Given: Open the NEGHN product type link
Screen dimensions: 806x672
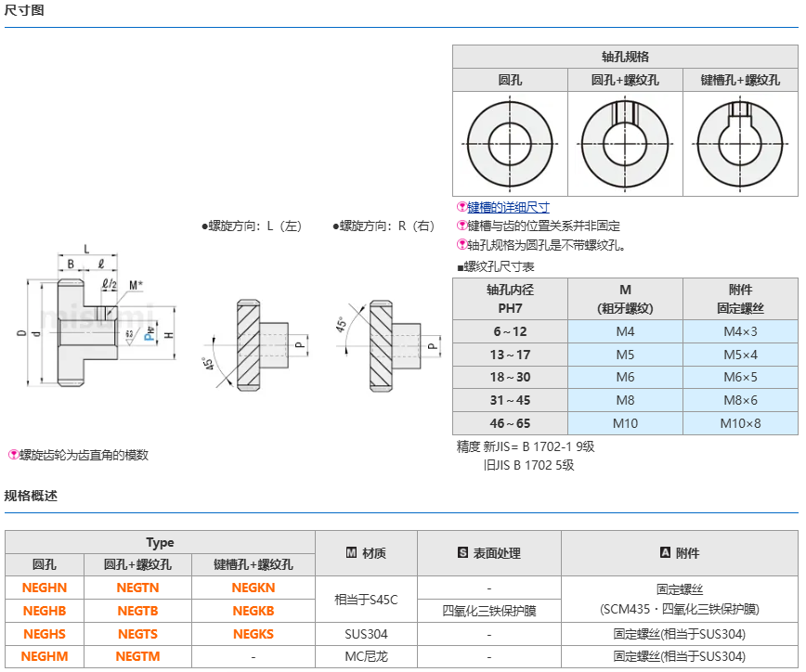Looking at the screenshot, I should tap(45, 588).
